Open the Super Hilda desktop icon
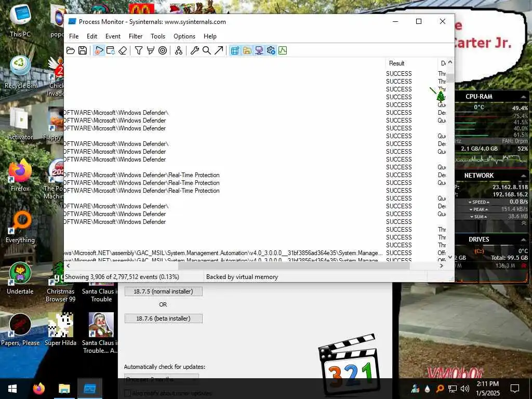The height and width of the screenshot is (399, 532). pyautogui.click(x=60, y=330)
